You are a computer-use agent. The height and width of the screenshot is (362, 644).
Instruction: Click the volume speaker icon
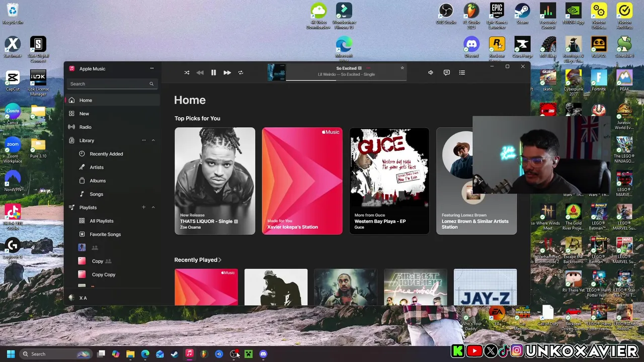click(x=431, y=72)
